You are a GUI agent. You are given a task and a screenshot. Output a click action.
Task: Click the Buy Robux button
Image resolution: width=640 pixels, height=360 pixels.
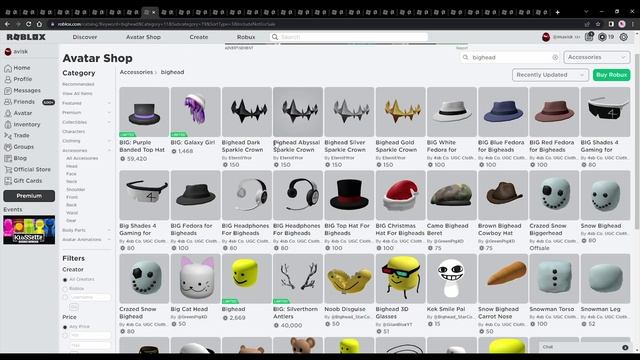(611, 75)
